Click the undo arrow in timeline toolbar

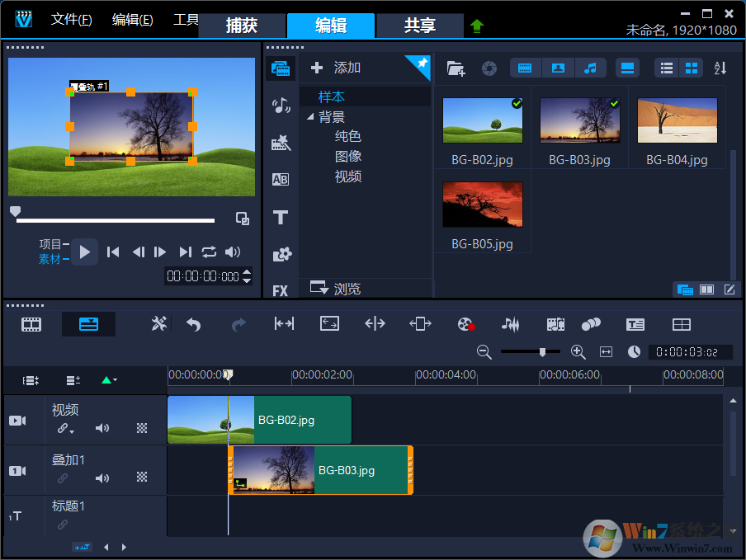pos(194,325)
